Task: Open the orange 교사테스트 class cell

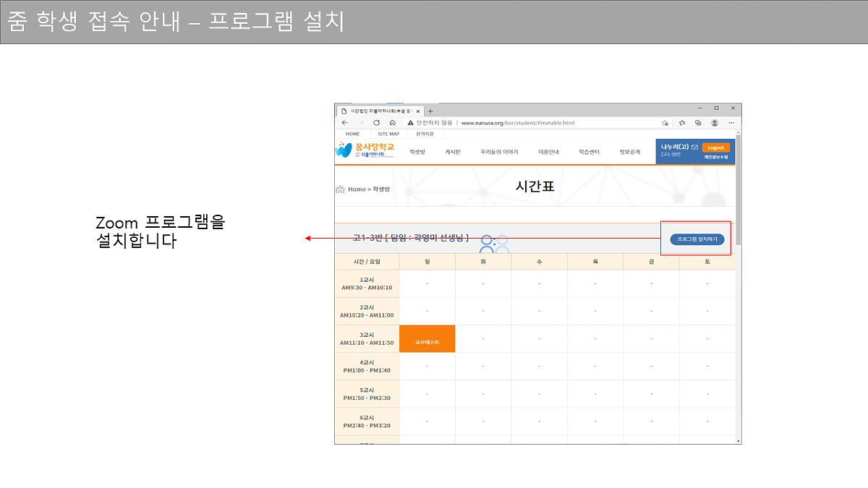Action: point(427,339)
